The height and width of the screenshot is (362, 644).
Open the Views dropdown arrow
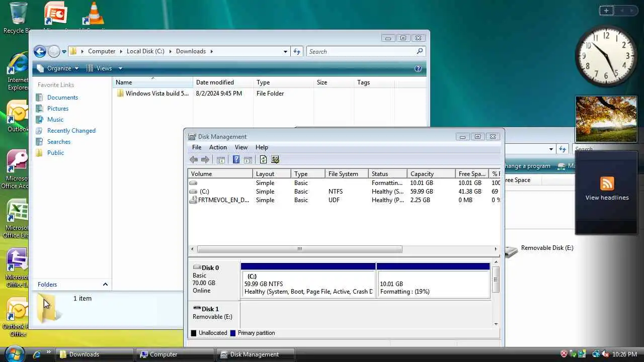point(120,68)
